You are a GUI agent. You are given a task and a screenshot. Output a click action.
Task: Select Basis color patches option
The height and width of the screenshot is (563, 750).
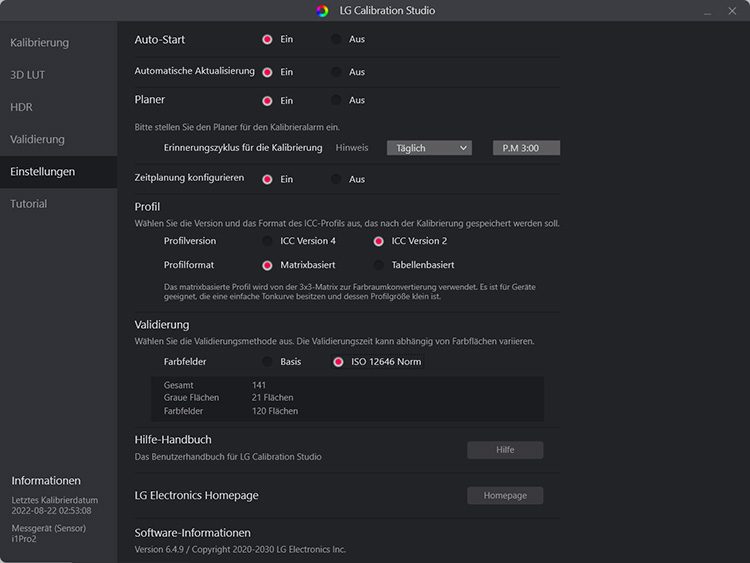point(267,362)
